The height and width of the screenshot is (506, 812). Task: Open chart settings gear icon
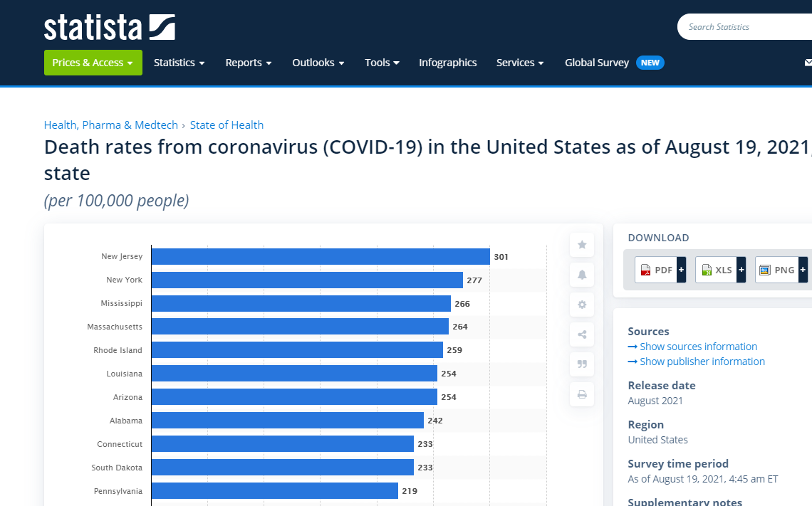point(582,305)
